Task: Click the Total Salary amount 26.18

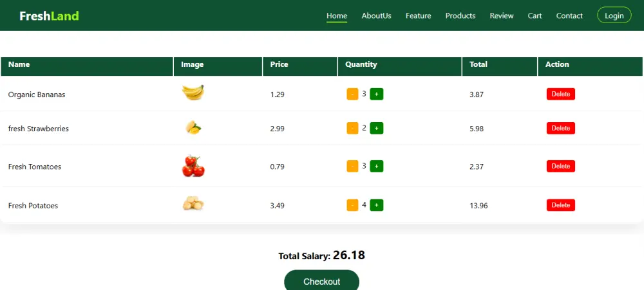Action: coord(348,255)
